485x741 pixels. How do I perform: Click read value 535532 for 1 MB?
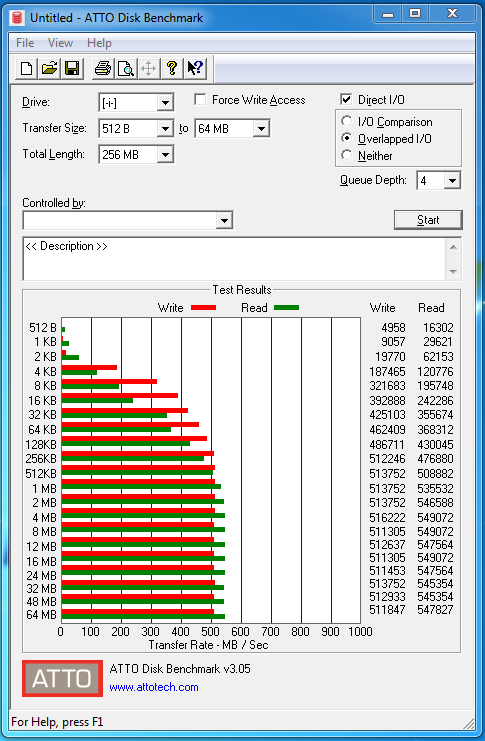click(x=435, y=488)
